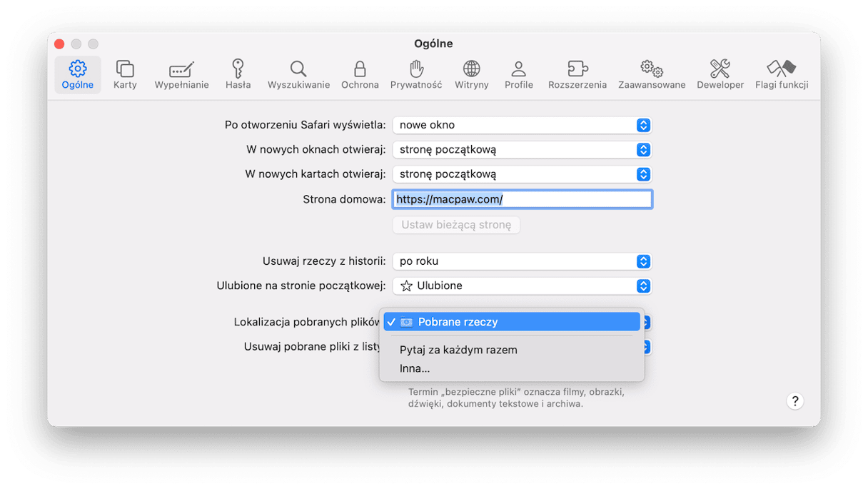Open the Flagi funkcji pane
The width and height of the screenshot is (868, 489).
click(781, 75)
